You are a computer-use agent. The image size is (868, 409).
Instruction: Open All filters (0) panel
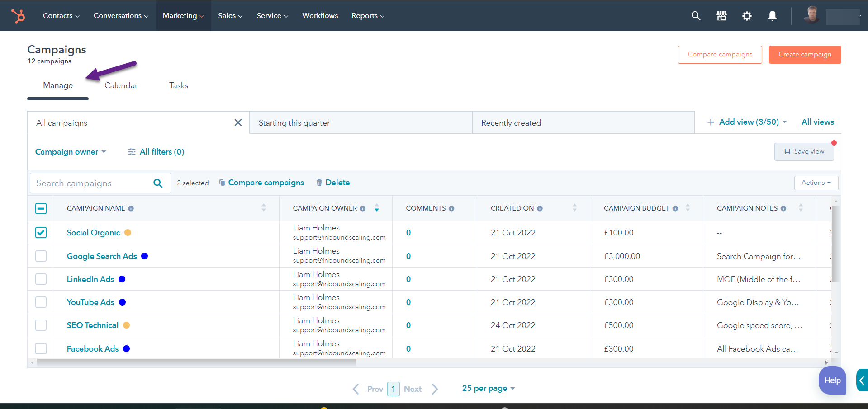pos(156,152)
